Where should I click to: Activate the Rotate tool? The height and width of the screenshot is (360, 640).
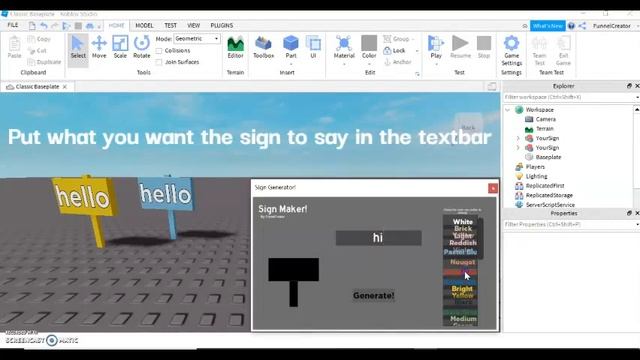142,48
